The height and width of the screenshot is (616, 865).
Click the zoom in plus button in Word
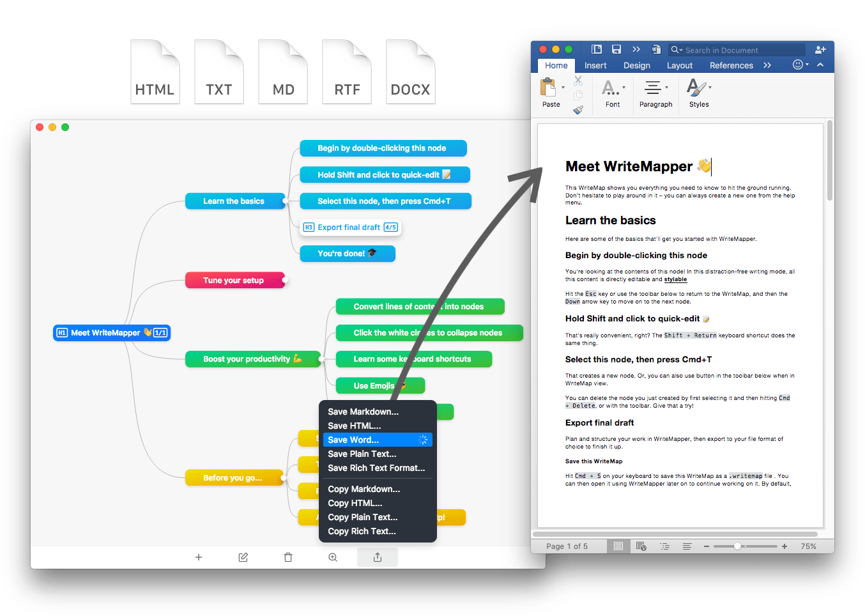(x=785, y=546)
